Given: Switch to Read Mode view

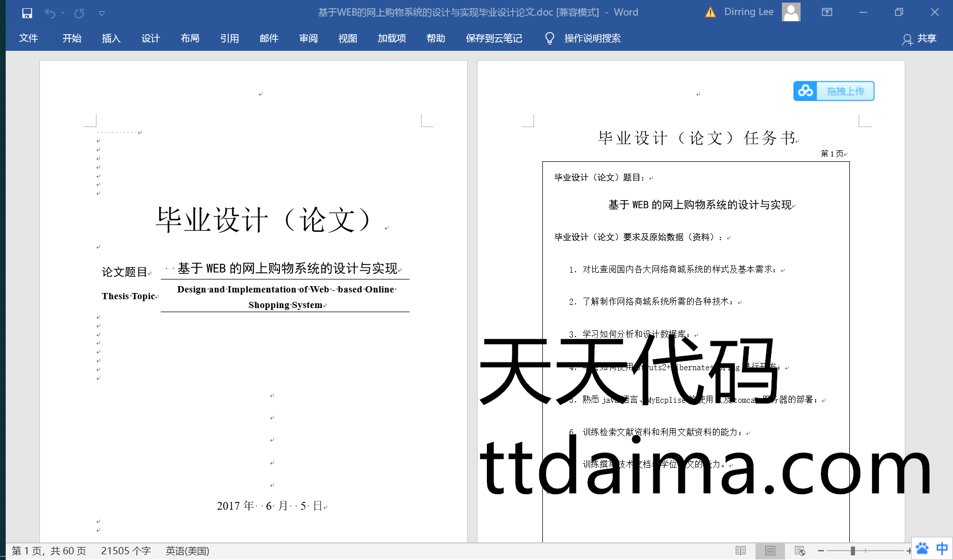Looking at the screenshot, I should [x=740, y=551].
